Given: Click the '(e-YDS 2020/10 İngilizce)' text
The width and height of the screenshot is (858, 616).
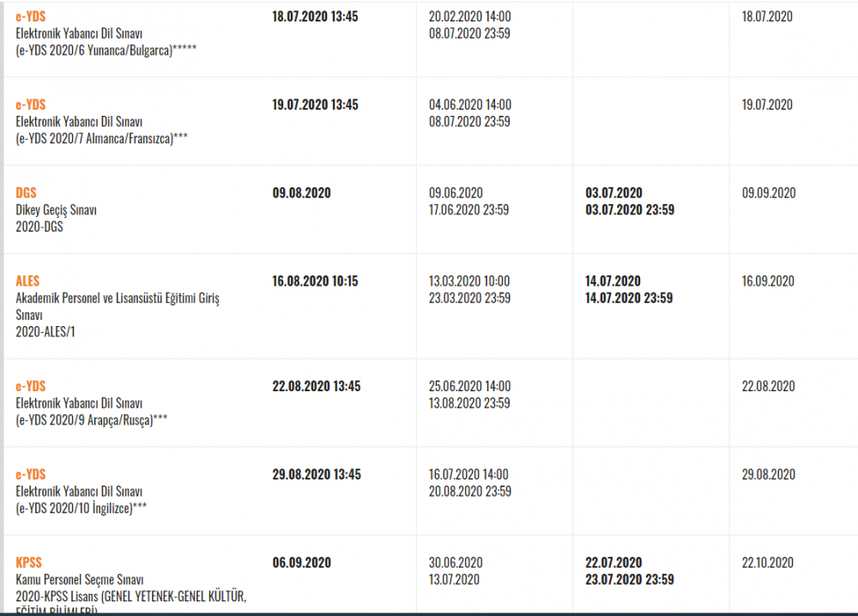Looking at the screenshot, I should (x=82, y=509).
